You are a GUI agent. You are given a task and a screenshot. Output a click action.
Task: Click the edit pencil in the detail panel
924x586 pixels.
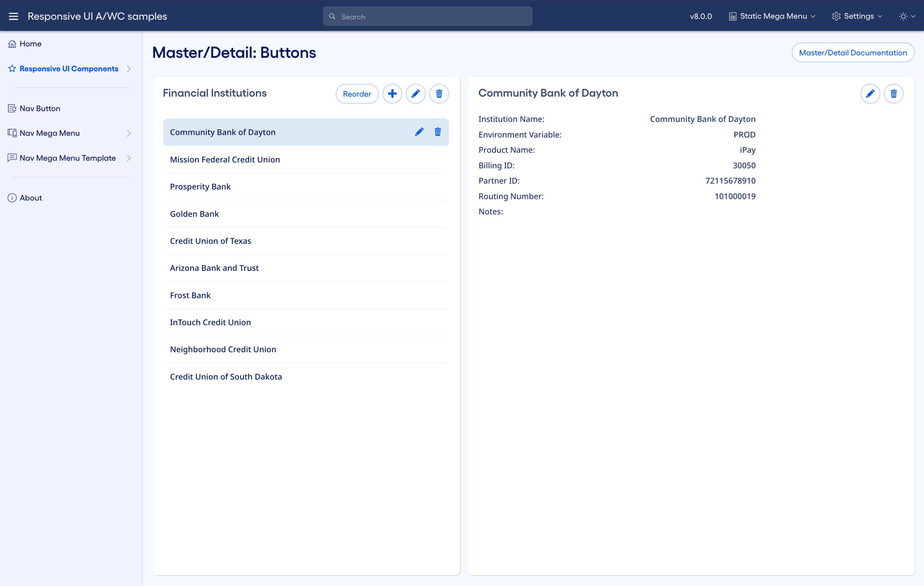tap(870, 93)
